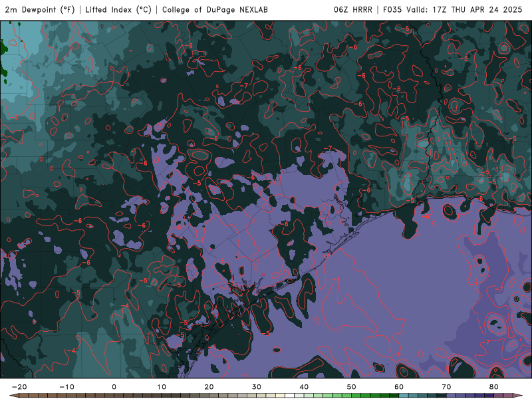
Task: Select the '06Z HRRR' model run label
Action: coord(353,10)
